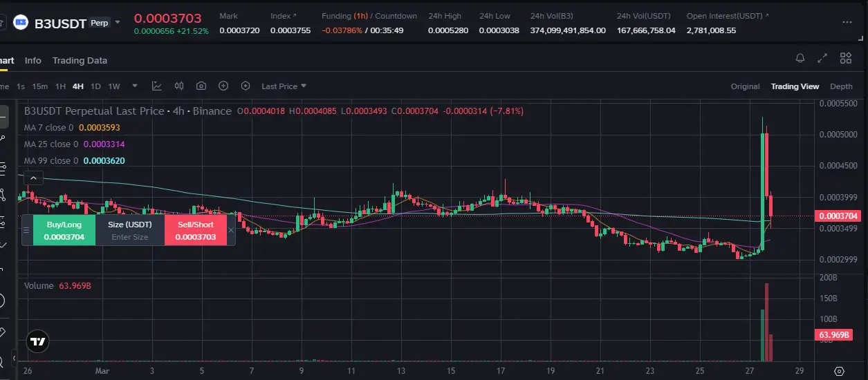Grab the quick-order panel drag handle
The height and width of the screenshot is (380, 868).
(x=27, y=230)
